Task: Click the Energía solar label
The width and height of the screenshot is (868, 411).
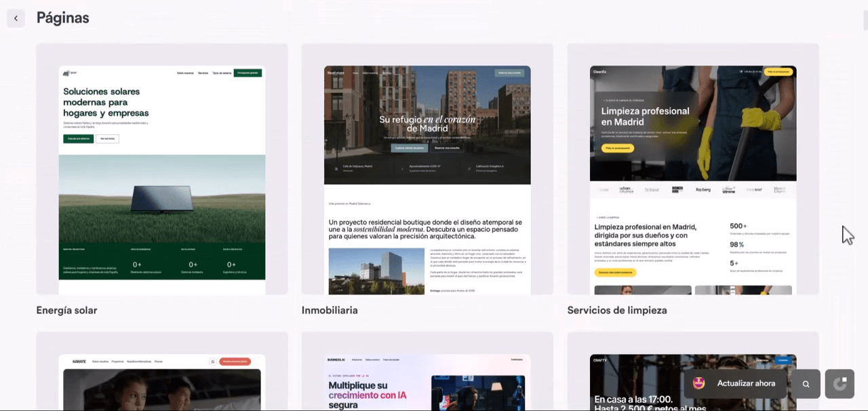Action: point(66,310)
